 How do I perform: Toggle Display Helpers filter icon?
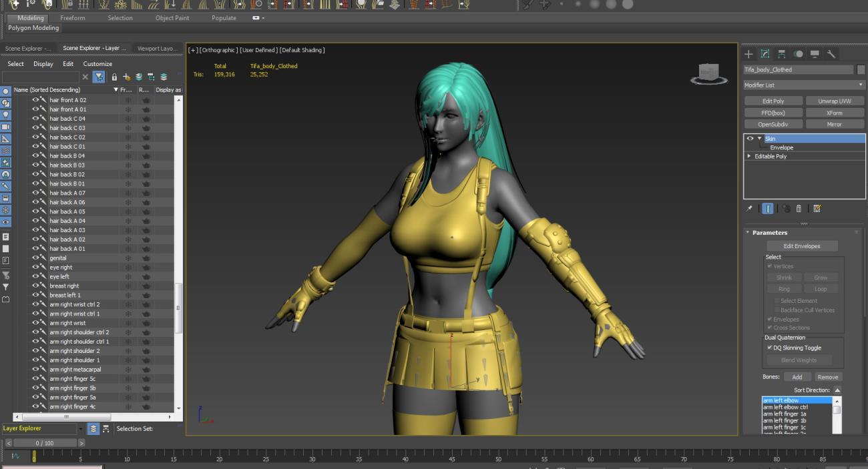(x=6, y=139)
